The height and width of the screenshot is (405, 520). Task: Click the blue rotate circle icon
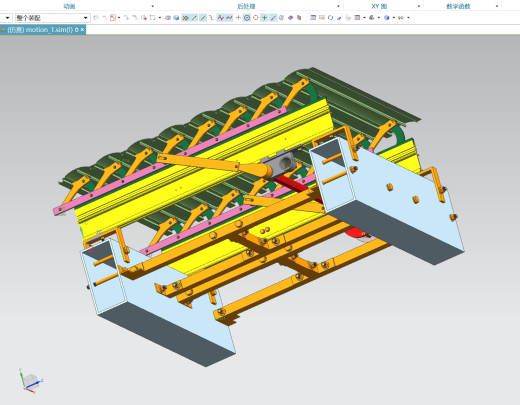330,18
